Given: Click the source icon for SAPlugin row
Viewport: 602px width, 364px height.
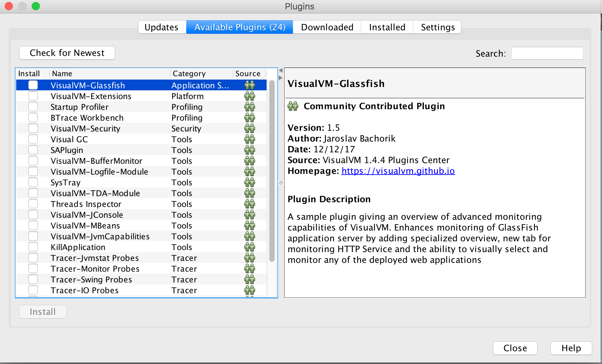Looking at the screenshot, I should tap(250, 150).
